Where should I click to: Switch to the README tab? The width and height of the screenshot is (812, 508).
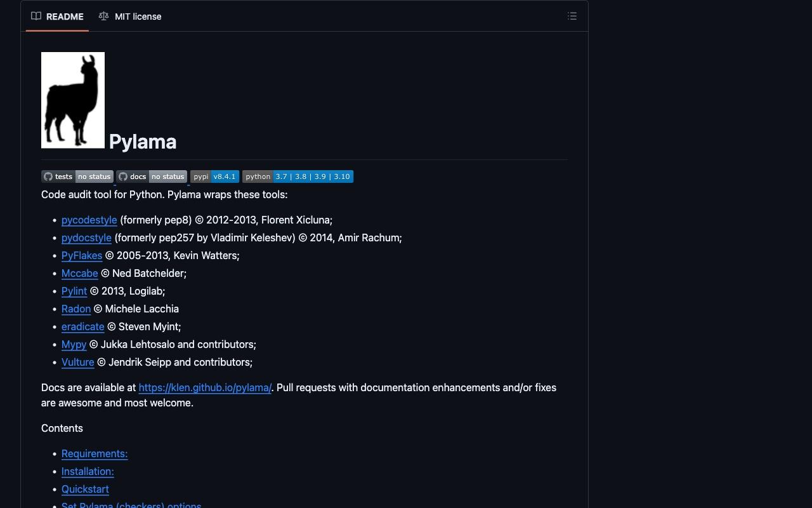pyautogui.click(x=58, y=17)
